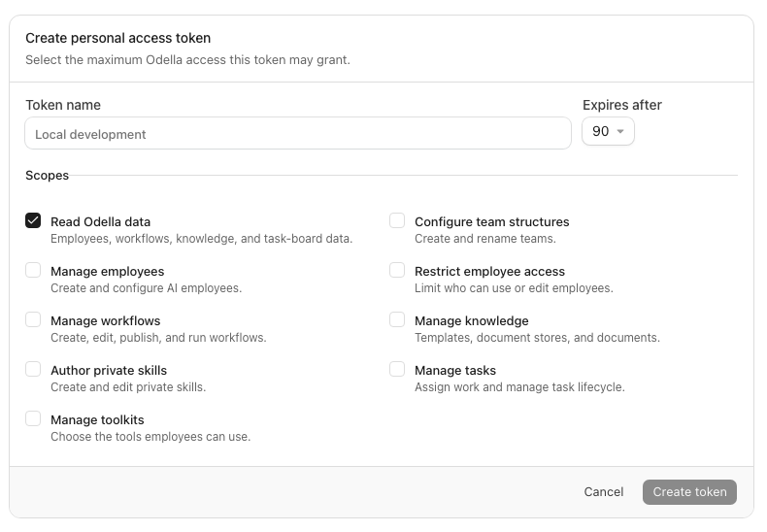767x532 pixels.
Task: Cancel the token creation dialog
Action: coord(604,492)
